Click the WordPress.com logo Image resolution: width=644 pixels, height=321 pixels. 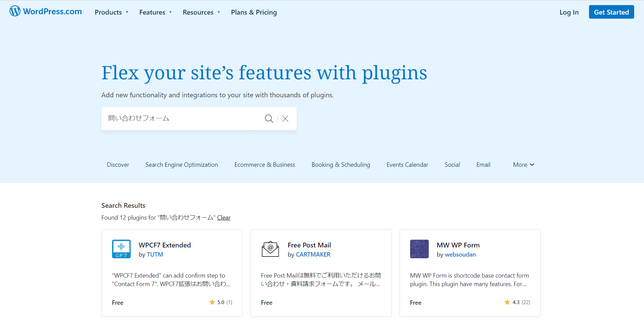coord(45,12)
